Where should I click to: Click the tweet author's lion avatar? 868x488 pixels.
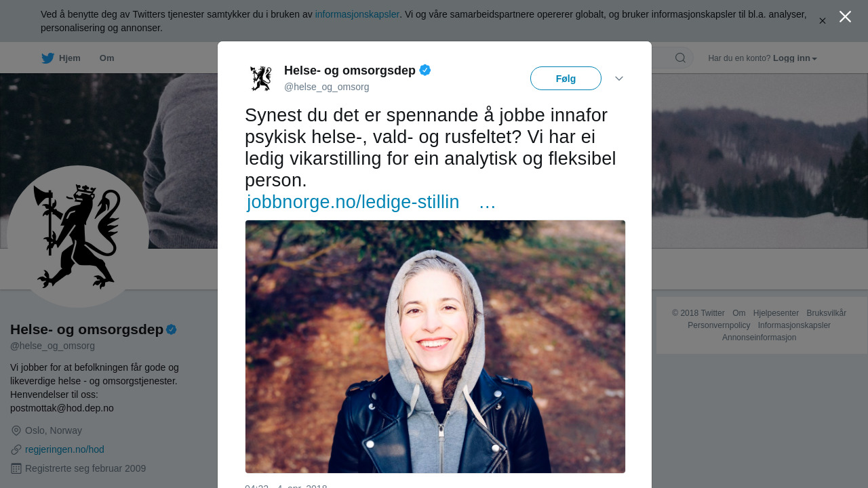[x=261, y=78]
